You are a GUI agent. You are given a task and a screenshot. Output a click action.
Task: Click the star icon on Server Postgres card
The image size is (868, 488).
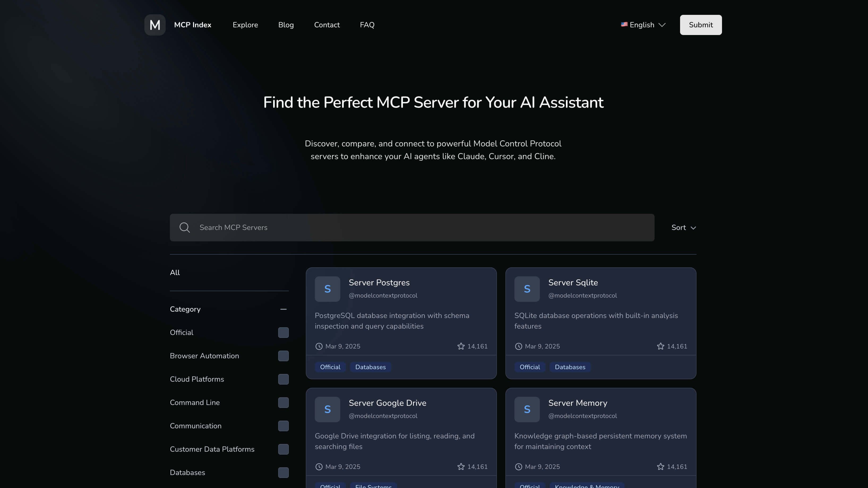click(461, 346)
